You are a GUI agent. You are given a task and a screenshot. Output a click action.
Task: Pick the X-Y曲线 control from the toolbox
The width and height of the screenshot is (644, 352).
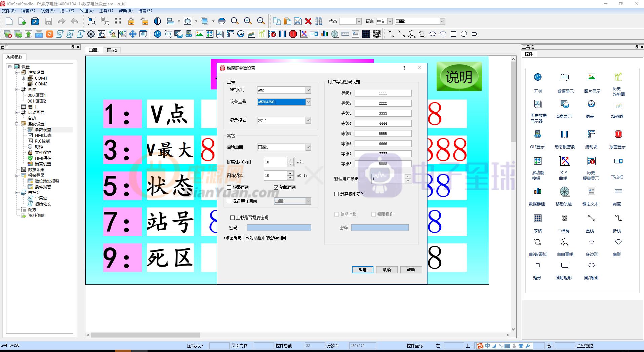564,161
